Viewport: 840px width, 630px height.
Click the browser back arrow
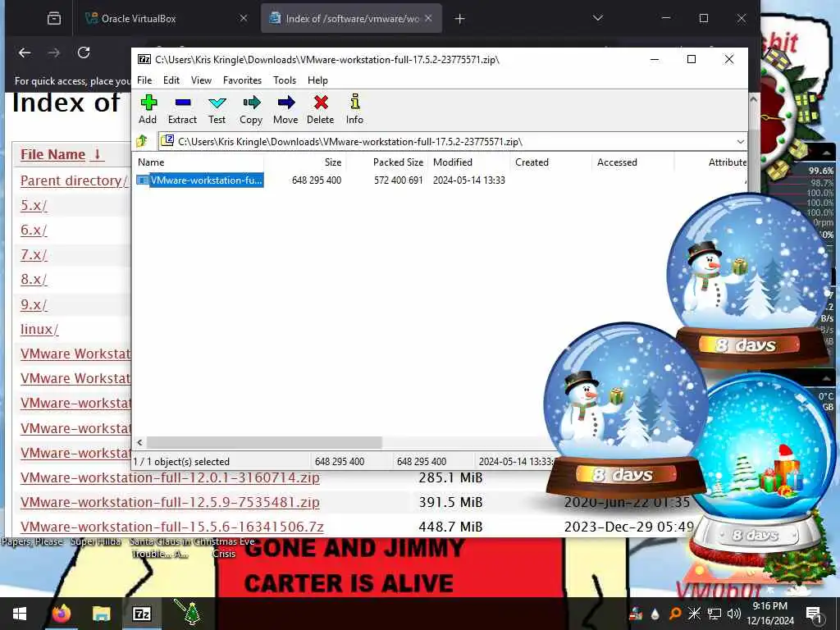pos(25,52)
